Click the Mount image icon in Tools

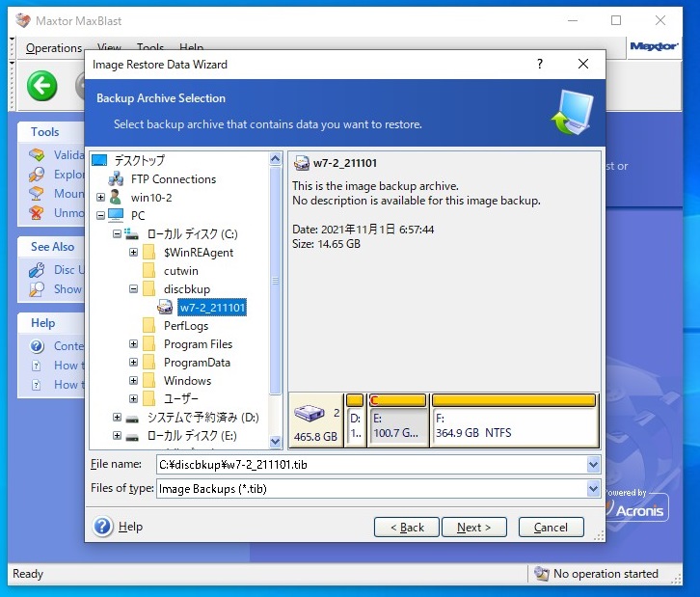pyautogui.click(x=37, y=193)
